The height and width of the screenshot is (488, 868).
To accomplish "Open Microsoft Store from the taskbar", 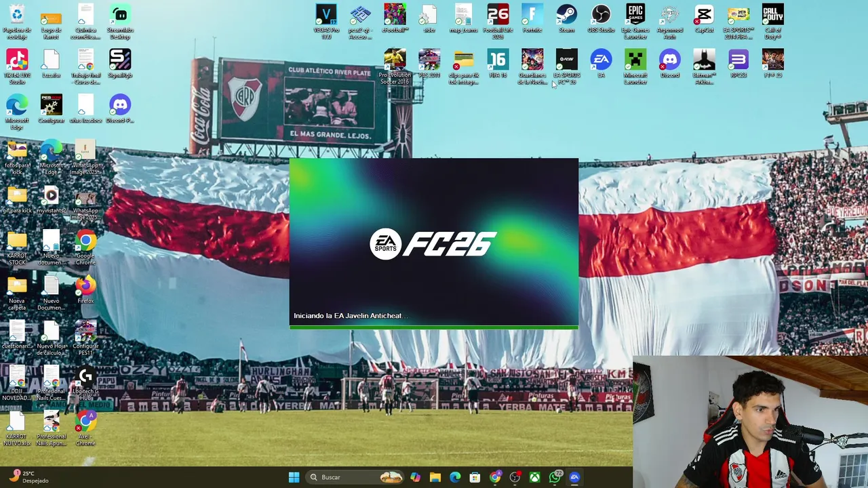I will coord(475,477).
